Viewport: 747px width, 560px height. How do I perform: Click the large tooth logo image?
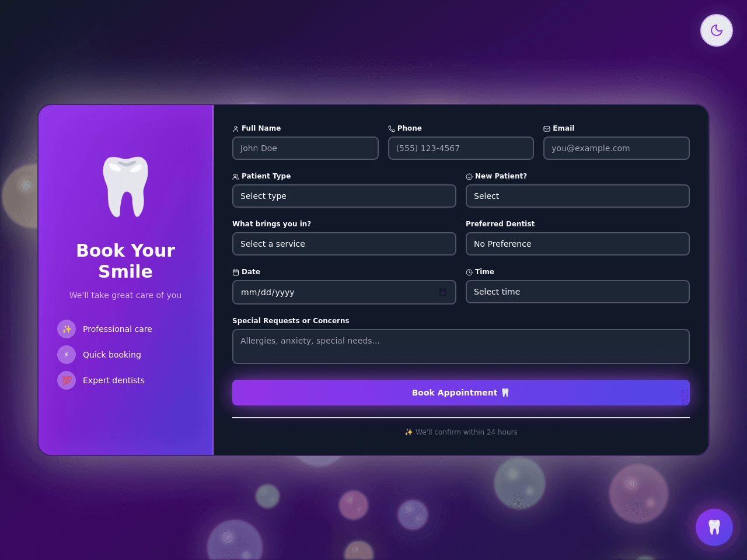(x=125, y=187)
